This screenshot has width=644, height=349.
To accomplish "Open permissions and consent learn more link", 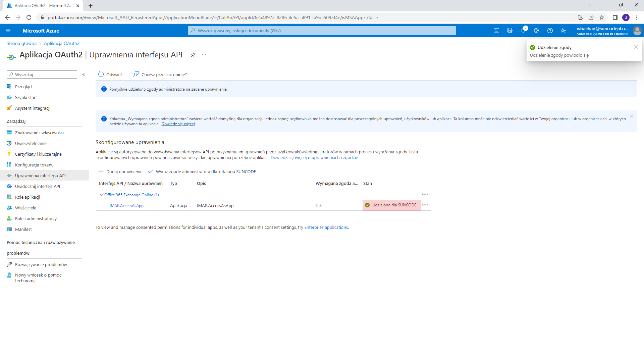I will (314, 157).
